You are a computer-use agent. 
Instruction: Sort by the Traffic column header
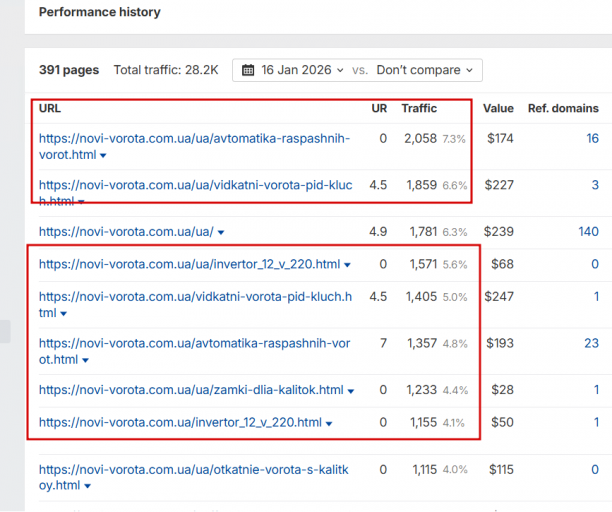[x=419, y=108]
